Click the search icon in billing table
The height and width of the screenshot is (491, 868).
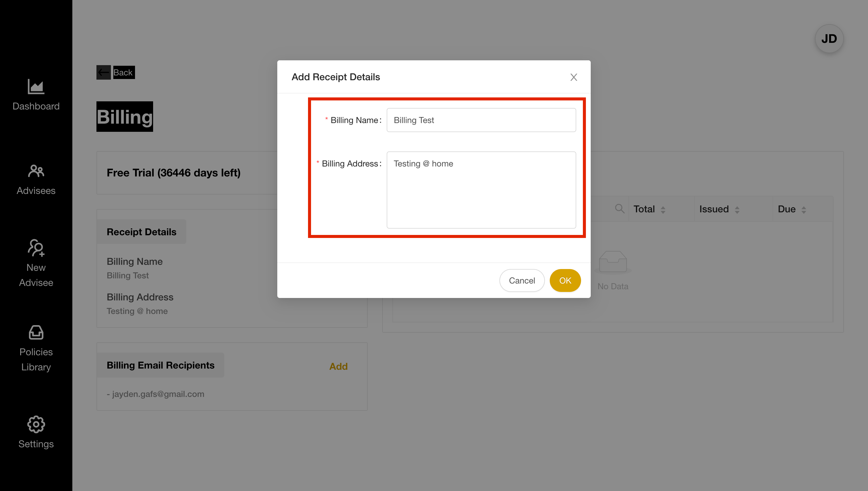pyautogui.click(x=619, y=209)
